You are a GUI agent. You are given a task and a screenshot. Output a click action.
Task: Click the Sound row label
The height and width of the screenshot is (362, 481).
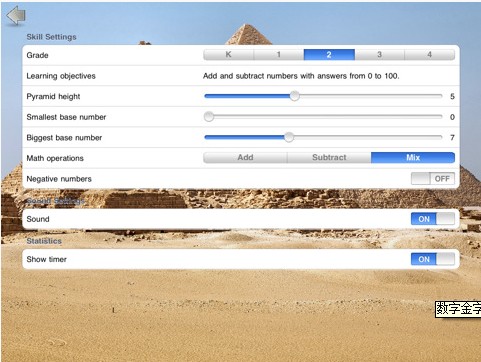click(38, 219)
